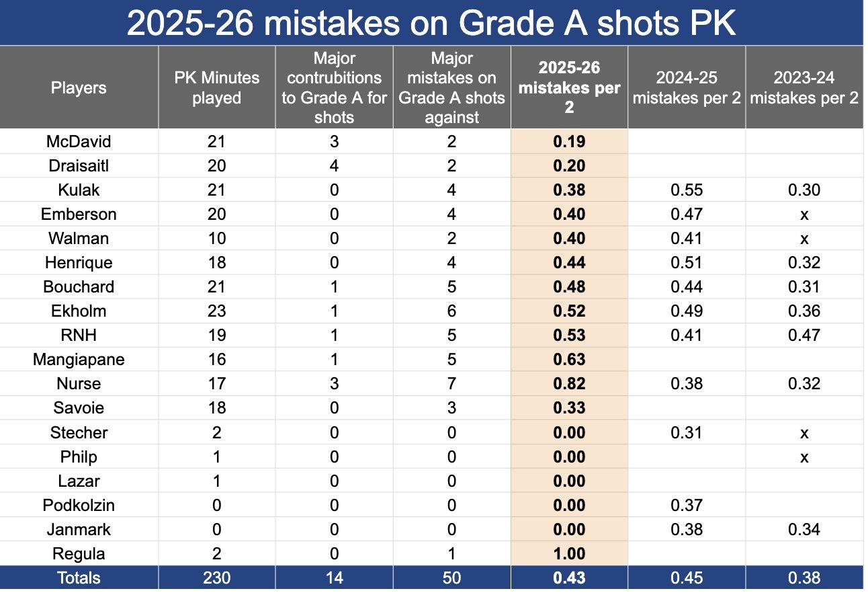Select the Totals row label

tap(79, 578)
